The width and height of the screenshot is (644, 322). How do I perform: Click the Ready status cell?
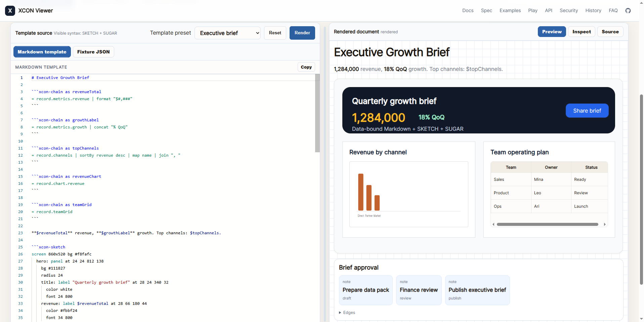[590, 179]
